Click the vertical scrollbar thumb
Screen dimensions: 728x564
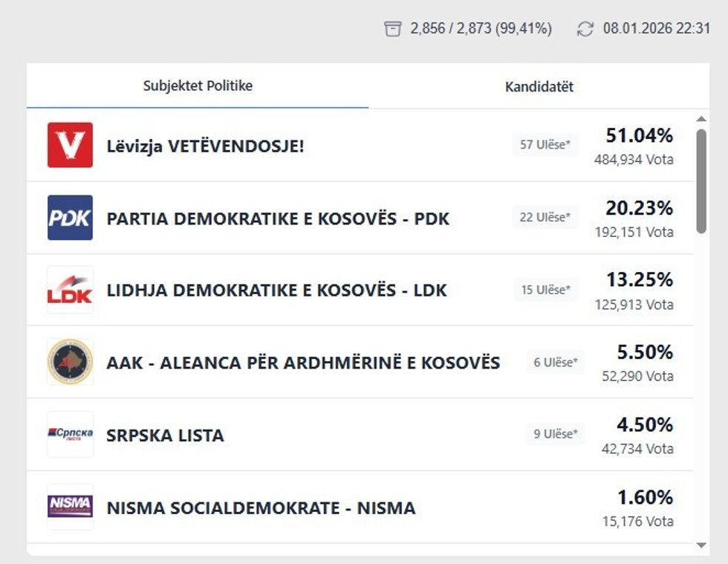click(x=701, y=181)
